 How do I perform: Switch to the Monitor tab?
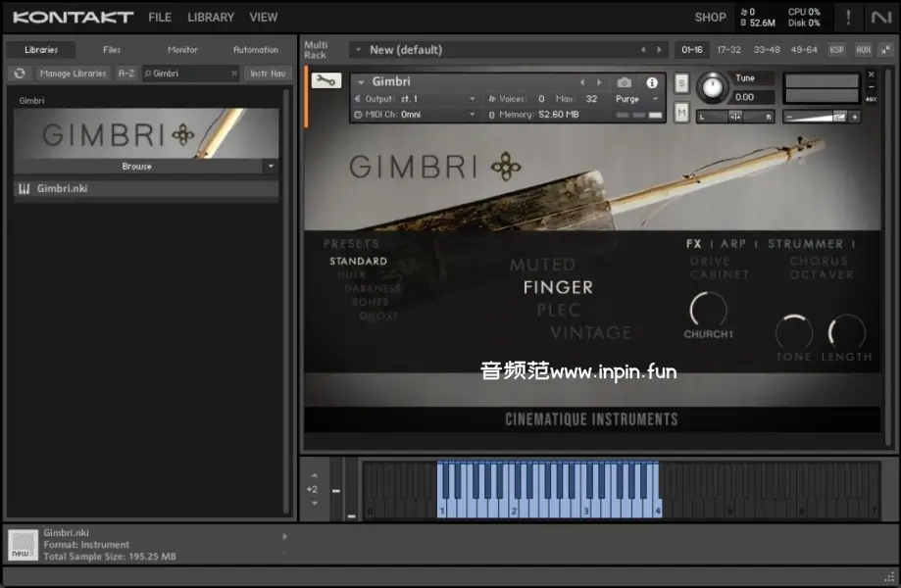pos(182,50)
